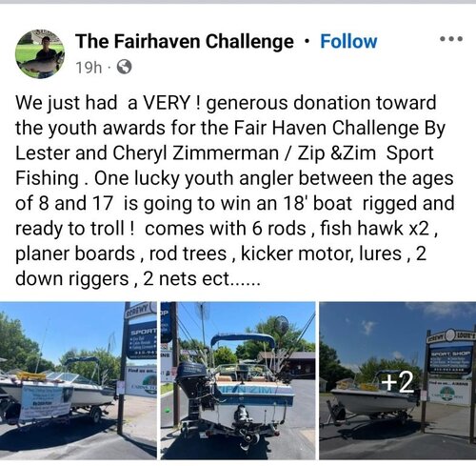The width and height of the screenshot is (476, 466).
Task: Click the post text about youth awards
Action: (235, 191)
